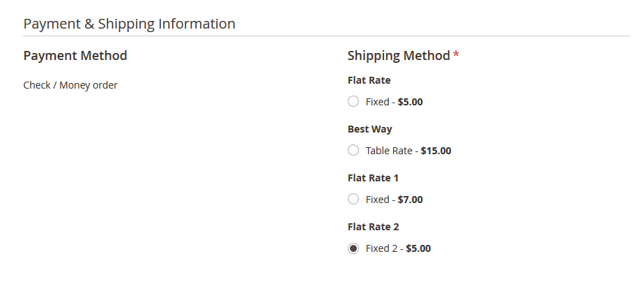Click the 'Fixed' label under Flat Rate 1
The image size is (644, 307).
(377, 200)
